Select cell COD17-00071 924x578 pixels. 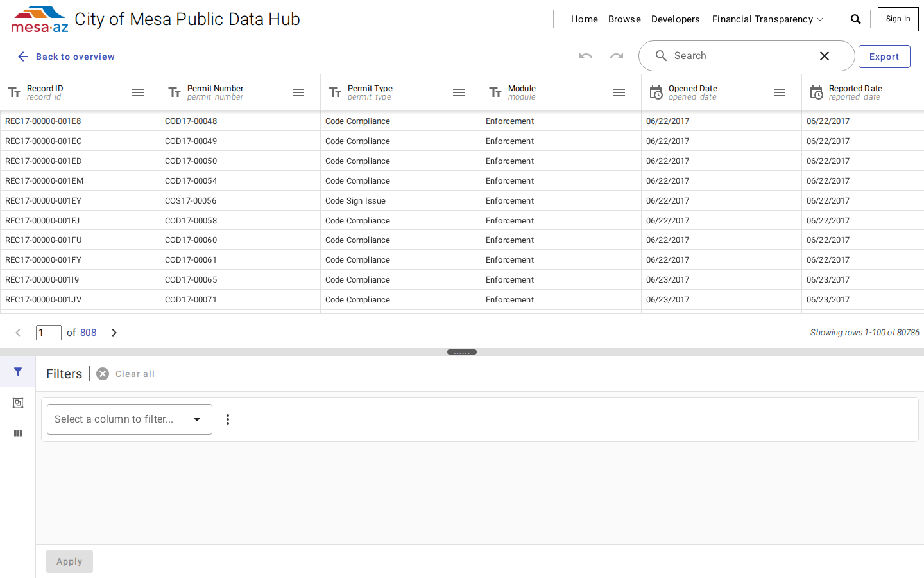coord(241,299)
